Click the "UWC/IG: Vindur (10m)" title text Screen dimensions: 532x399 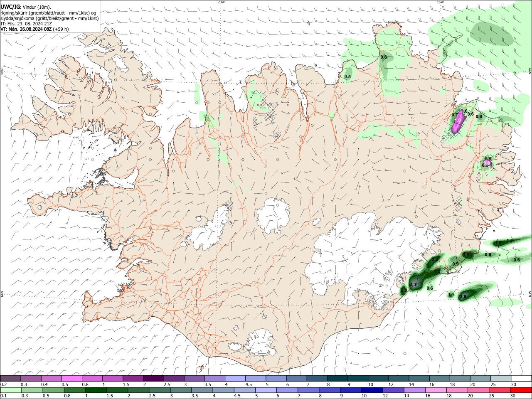(26, 7)
